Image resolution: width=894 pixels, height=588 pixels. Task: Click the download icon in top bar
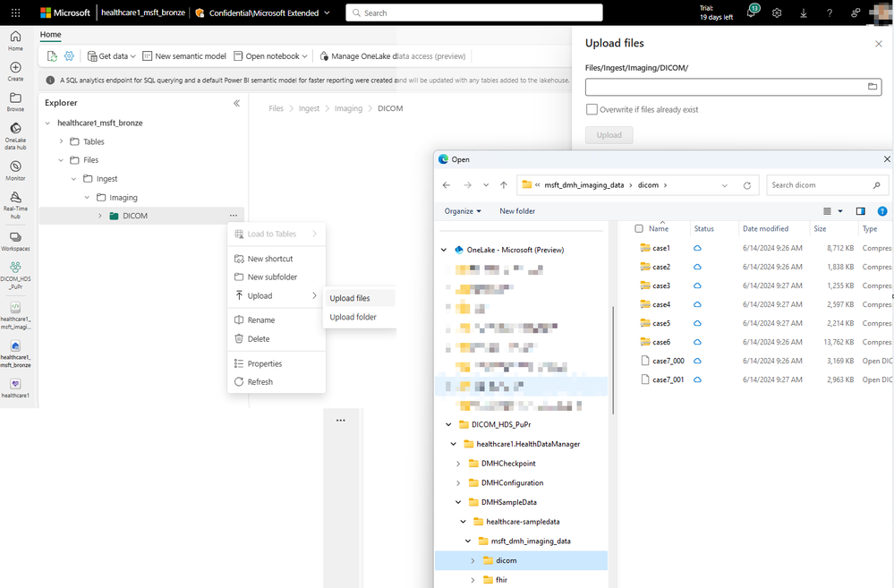click(803, 13)
